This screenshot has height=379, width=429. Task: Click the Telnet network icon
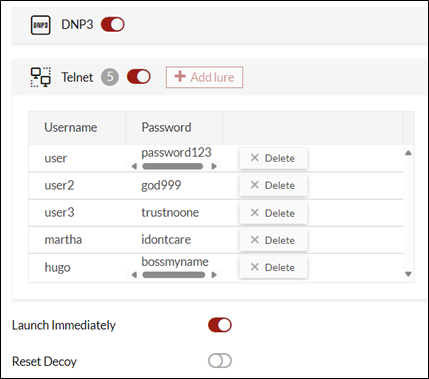click(40, 77)
